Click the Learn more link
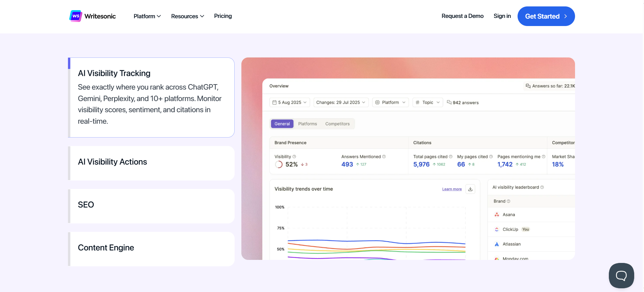 452,189
